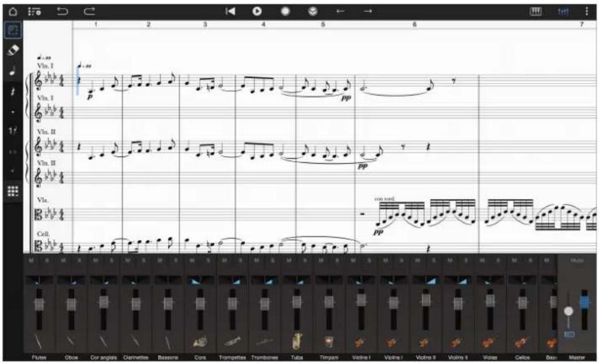Click the trumpet Trompettes icon

coord(232,342)
